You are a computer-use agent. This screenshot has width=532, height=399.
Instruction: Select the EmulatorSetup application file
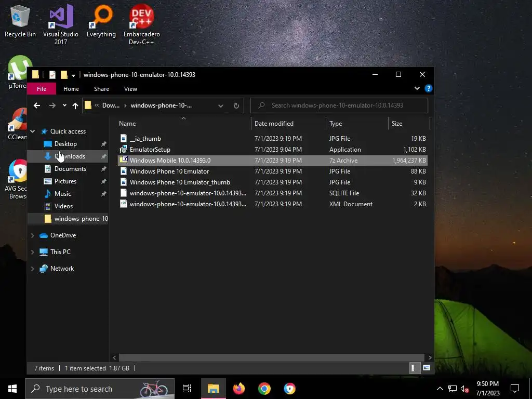coord(272,149)
